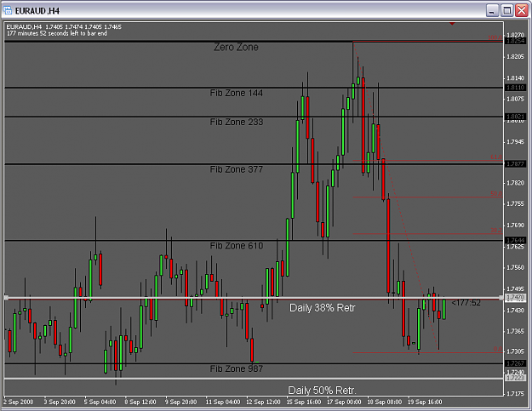
Task: Click the '15 Sep 16:00' time axis label
Action: click(304, 402)
